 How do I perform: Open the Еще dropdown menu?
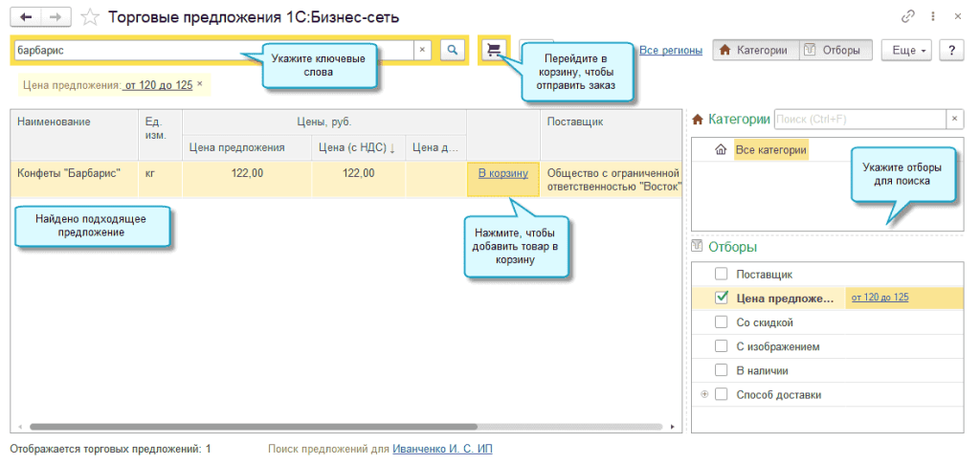[906, 51]
